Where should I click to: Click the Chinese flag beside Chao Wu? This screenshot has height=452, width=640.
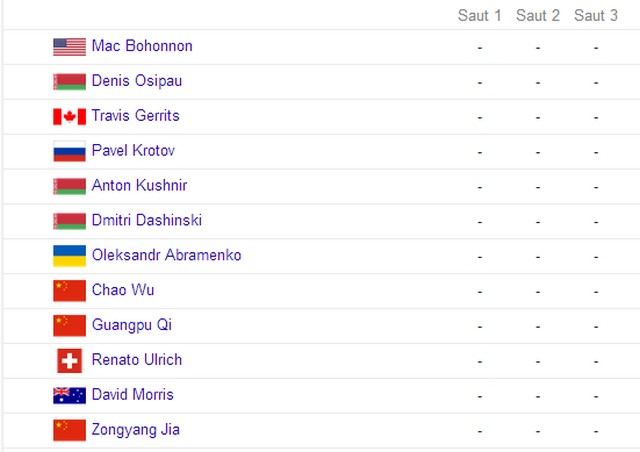[x=69, y=291]
